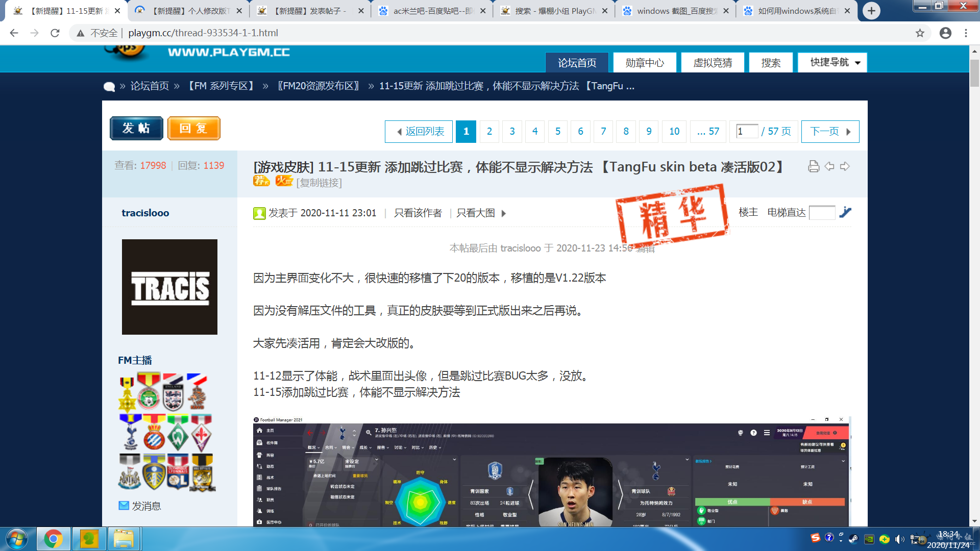Open the Football Manager screenshot image

[551, 471]
